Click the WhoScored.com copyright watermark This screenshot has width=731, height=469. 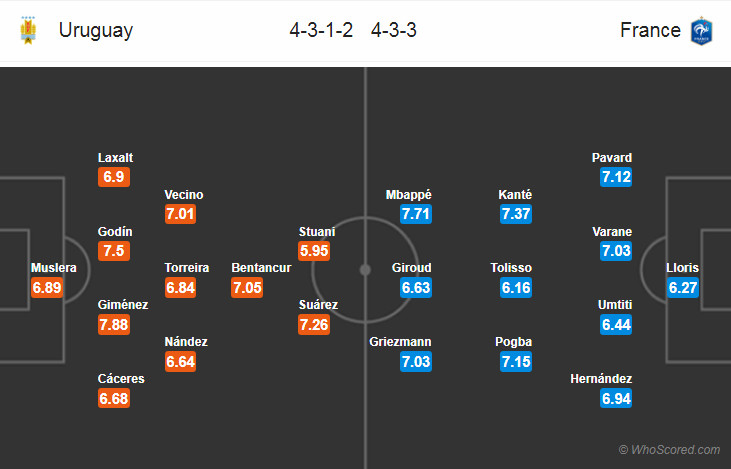click(x=669, y=450)
